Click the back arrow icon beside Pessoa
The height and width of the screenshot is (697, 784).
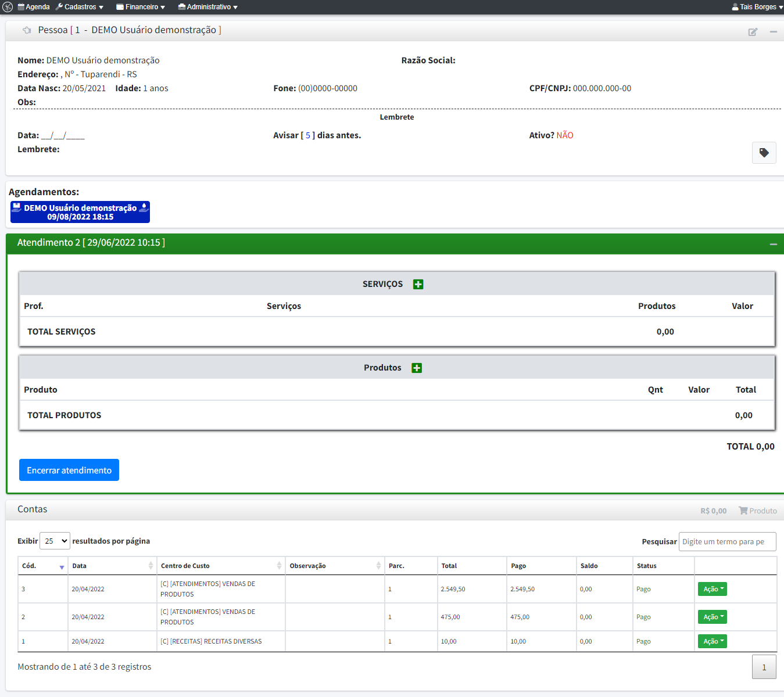(x=27, y=30)
